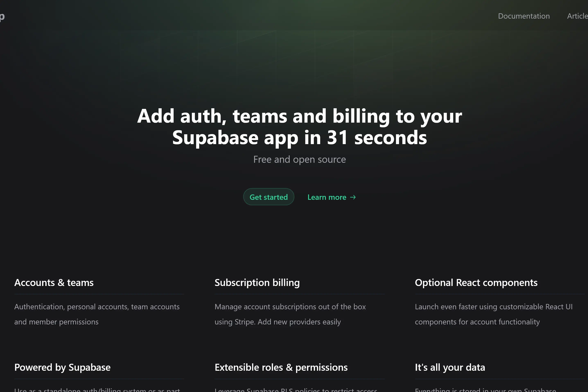The width and height of the screenshot is (588, 392).
Task: Select the Accounts & teams heading
Action: [x=54, y=282]
